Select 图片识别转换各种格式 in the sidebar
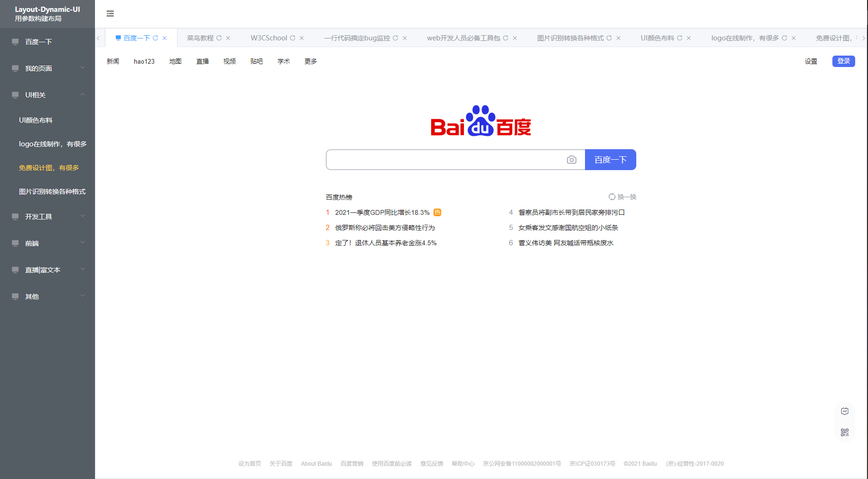 click(x=47, y=192)
